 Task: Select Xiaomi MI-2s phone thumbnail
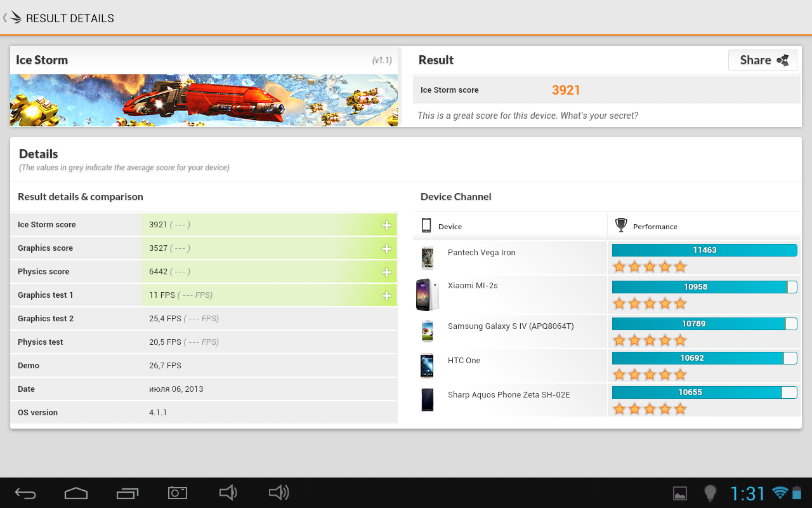click(427, 294)
